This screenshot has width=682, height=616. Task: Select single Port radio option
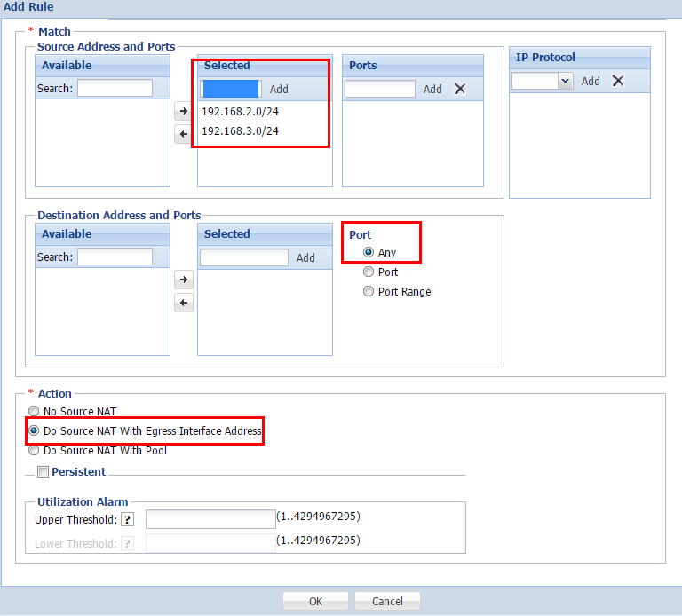pos(369,272)
